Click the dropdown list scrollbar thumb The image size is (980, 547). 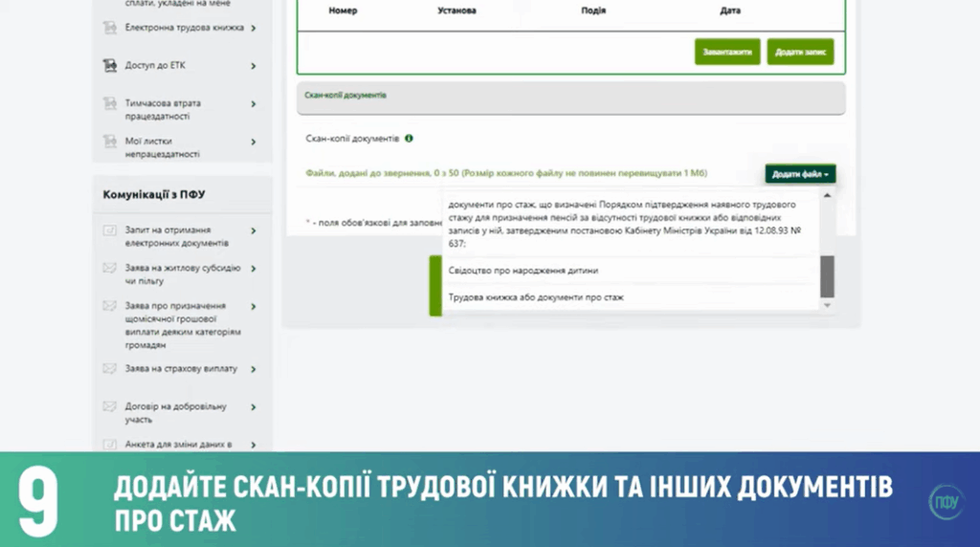coord(827,276)
